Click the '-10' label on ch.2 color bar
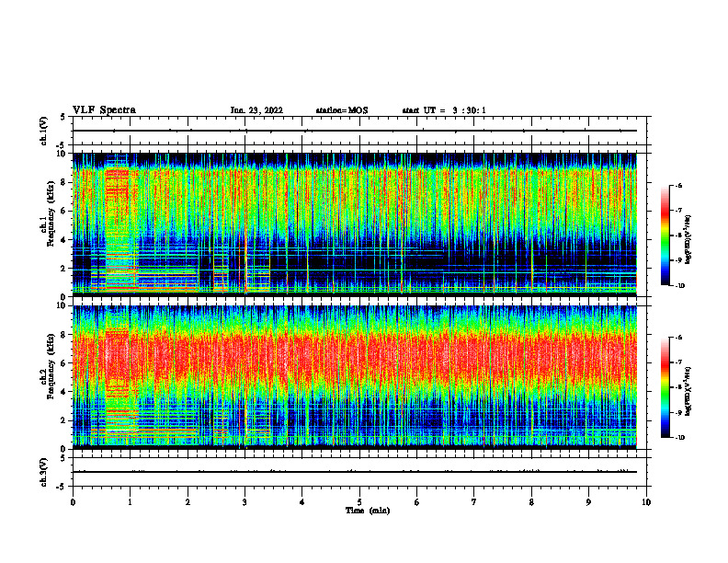 coord(680,438)
